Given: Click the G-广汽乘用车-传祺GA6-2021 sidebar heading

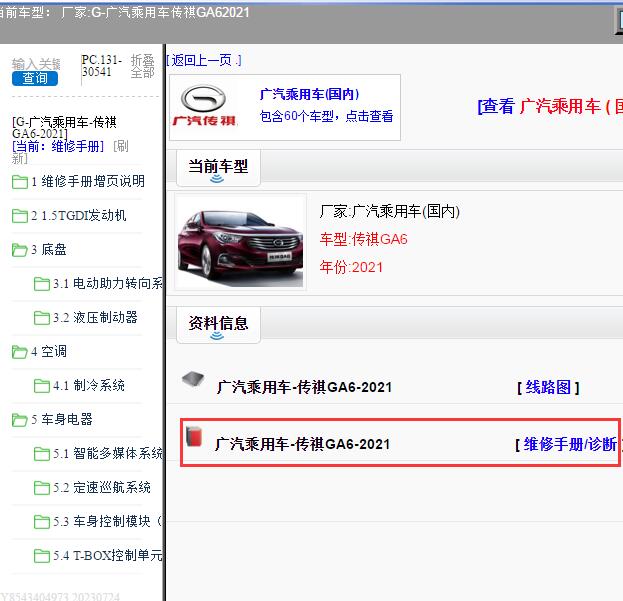Looking at the screenshot, I should point(64,128).
